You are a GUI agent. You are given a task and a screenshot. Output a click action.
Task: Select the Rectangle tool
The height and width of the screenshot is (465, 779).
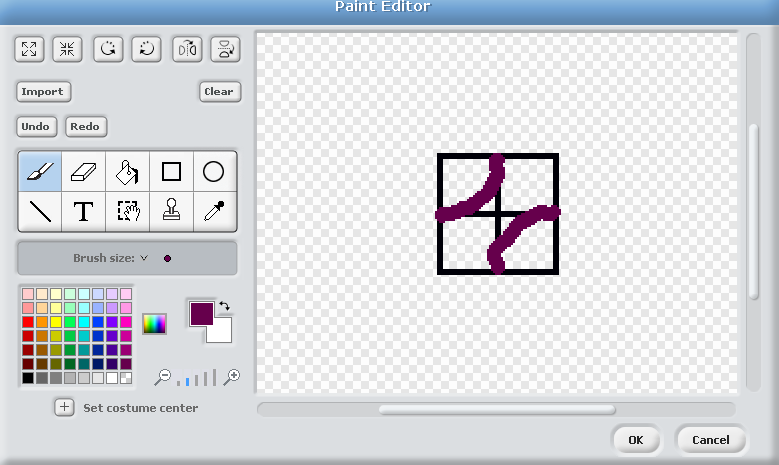(x=171, y=172)
